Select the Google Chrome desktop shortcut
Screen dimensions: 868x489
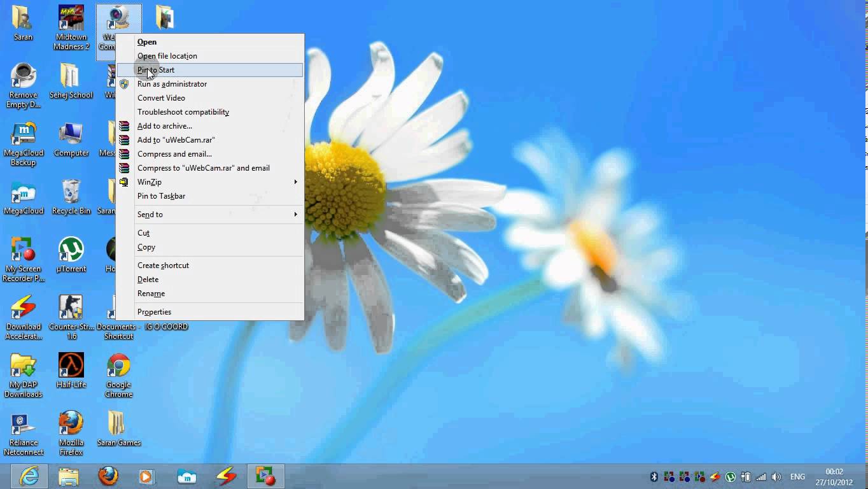(x=119, y=376)
